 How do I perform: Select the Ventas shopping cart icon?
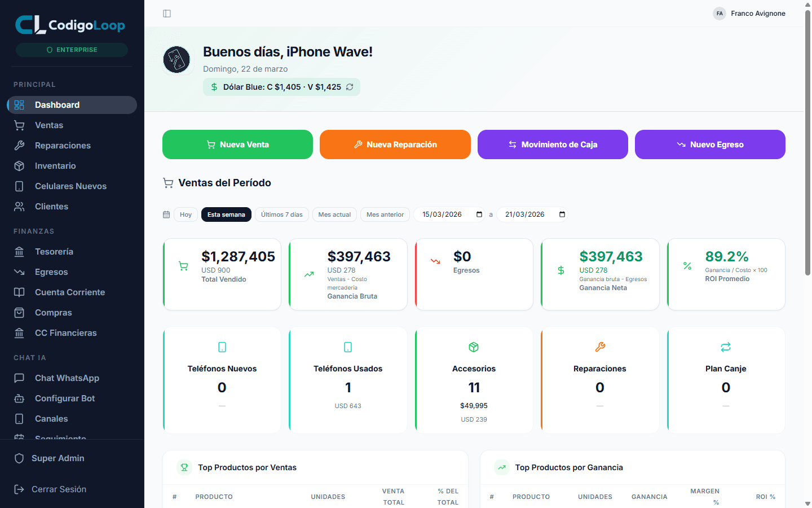click(x=19, y=125)
